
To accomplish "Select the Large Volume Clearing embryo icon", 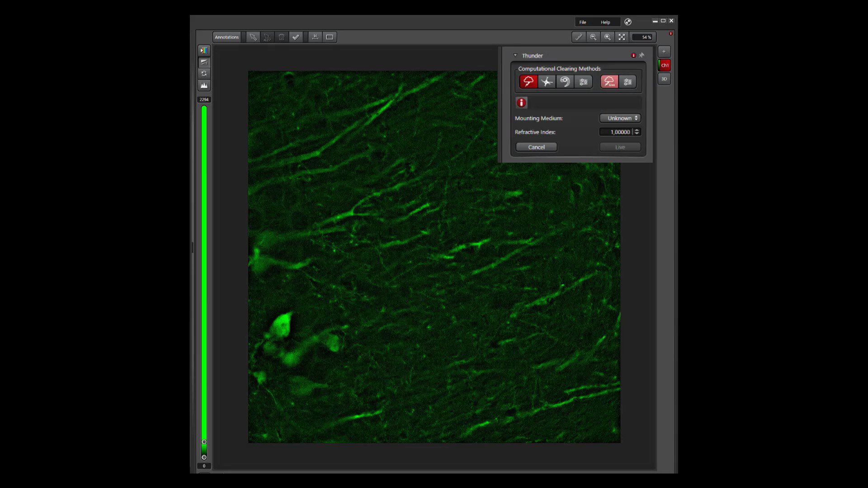I will click(565, 82).
